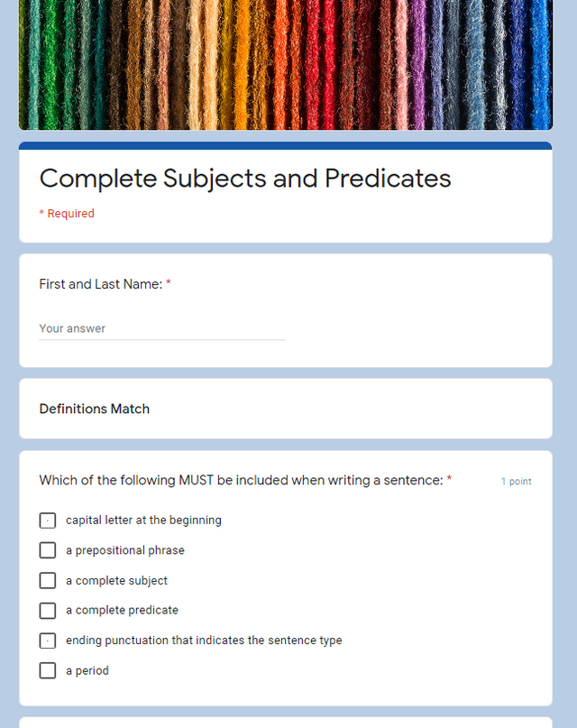Click the "Your answer" text input field

click(x=135, y=328)
